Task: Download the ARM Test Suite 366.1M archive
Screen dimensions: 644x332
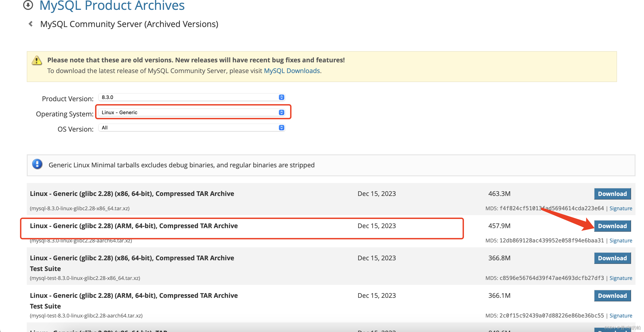Action: click(x=612, y=296)
